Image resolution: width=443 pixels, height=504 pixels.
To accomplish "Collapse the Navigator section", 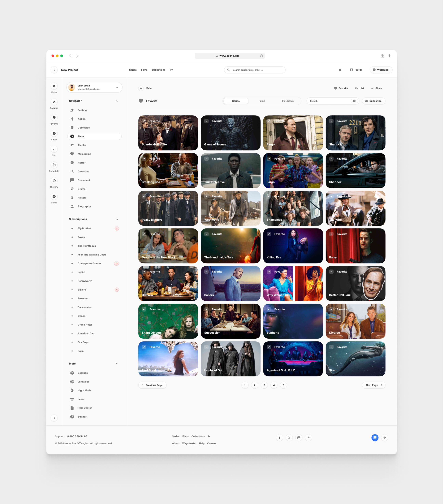I will point(117,101).
